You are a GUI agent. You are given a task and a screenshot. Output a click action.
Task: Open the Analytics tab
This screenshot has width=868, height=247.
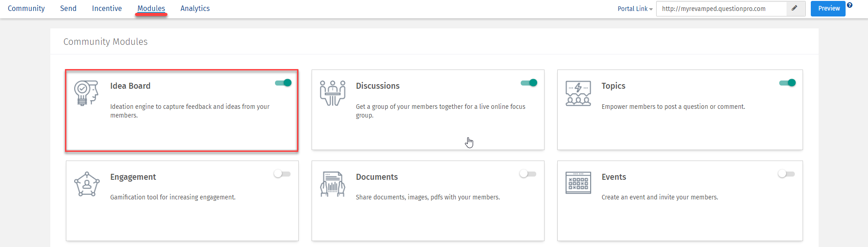(195, 8)
